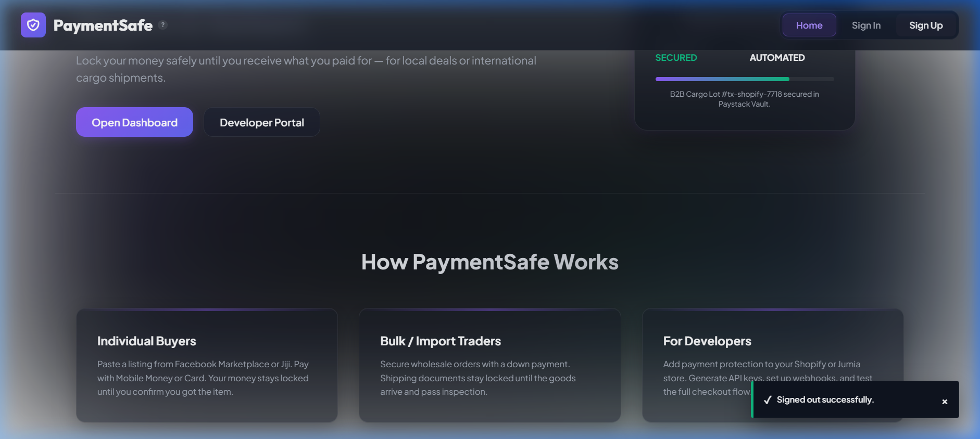Open the For Developers card
The height and width of the screenshot is (439, 980).
coord(773,365)
